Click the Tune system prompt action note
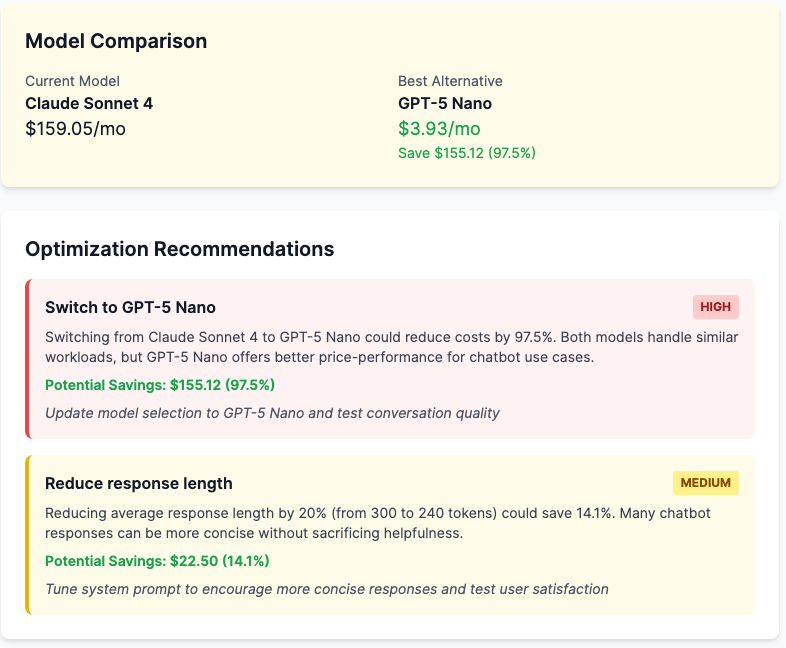786x648 pixels. click(327, 589)
